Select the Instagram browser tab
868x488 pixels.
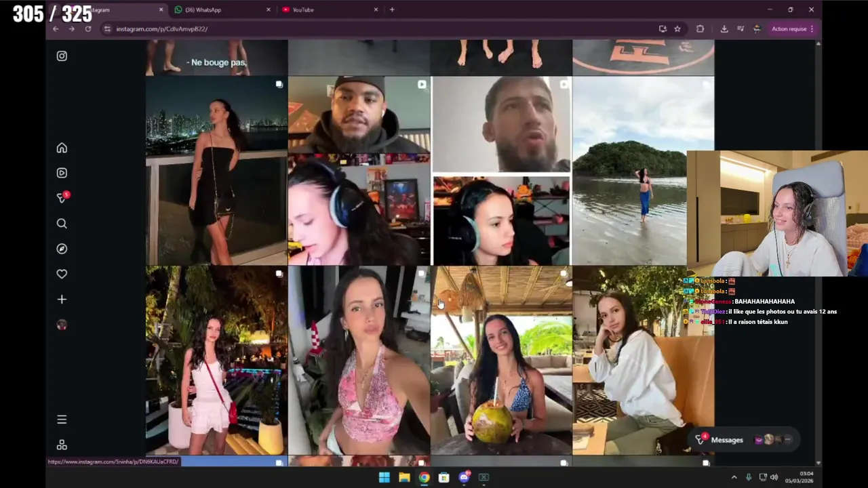108,9
